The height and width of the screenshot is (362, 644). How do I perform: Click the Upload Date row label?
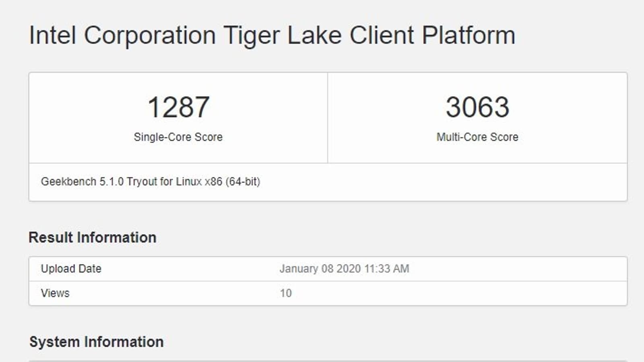(x=71, y=269)
